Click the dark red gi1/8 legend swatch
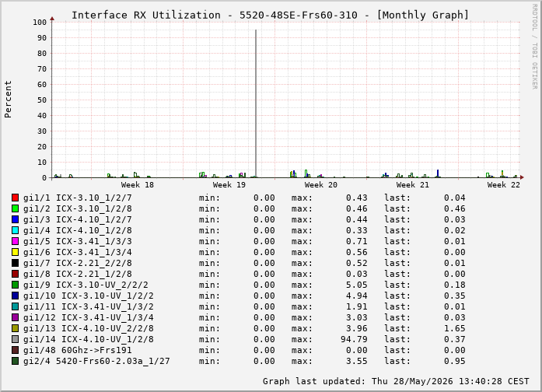The width and height of the screenshot is (542, 392). coord(15,274)
